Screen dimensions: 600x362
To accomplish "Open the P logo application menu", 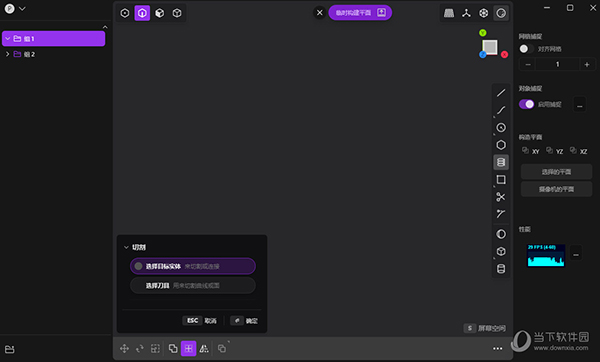I will (x=15, y=8).
